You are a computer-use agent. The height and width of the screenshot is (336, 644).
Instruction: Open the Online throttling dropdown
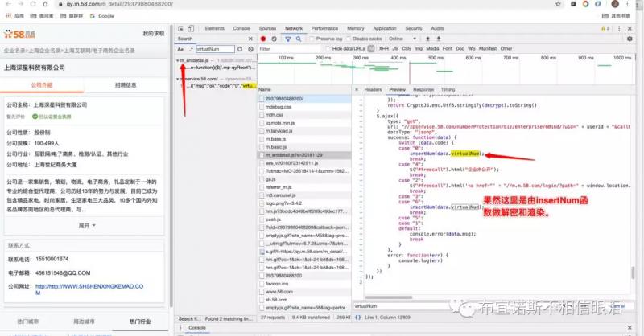[402, 39]
